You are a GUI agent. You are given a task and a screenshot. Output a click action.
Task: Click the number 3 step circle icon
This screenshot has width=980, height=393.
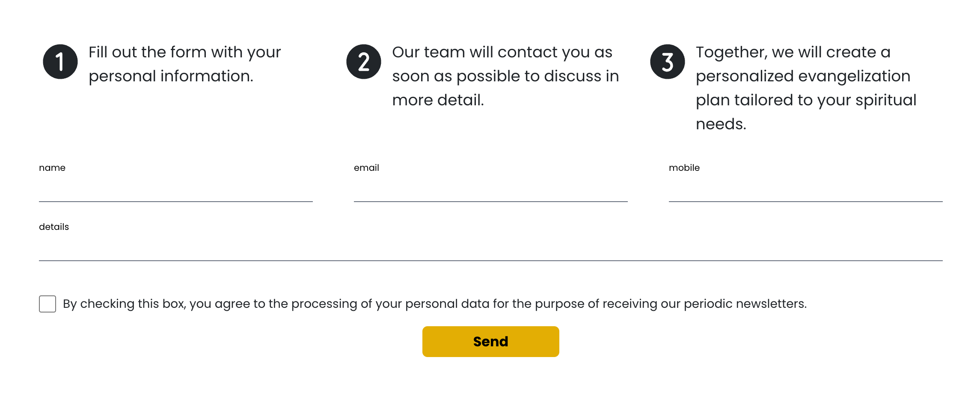coord(667,62)
